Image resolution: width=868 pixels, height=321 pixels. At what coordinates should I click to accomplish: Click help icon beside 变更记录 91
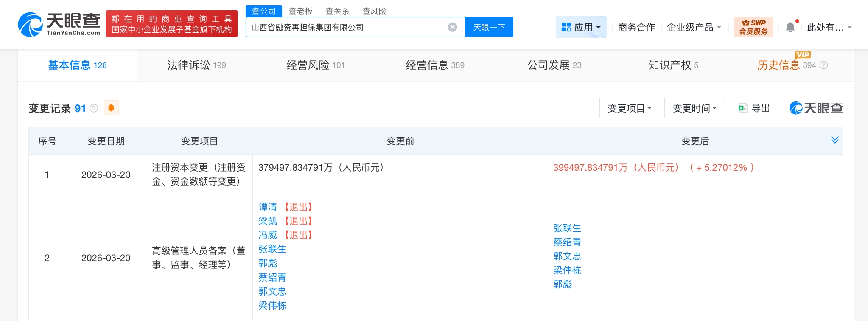pos(94,108)
